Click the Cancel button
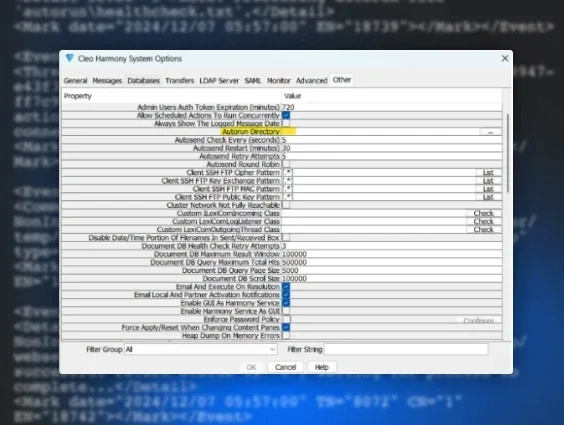 pyautogui.click(x=286, y=367)
